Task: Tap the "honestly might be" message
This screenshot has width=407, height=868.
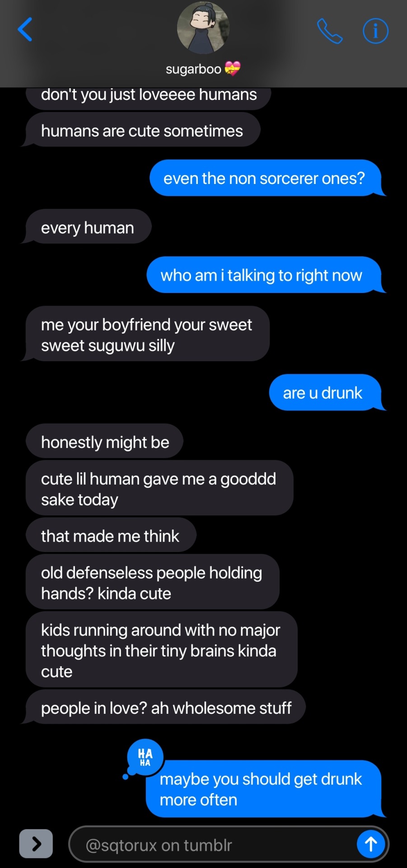Action: (x=104, y=441)
